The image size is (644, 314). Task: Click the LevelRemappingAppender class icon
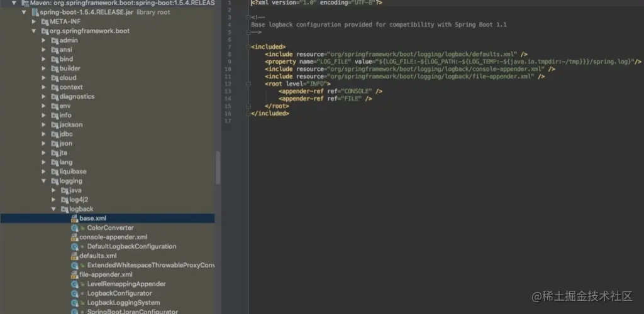(x=74, y=284)
